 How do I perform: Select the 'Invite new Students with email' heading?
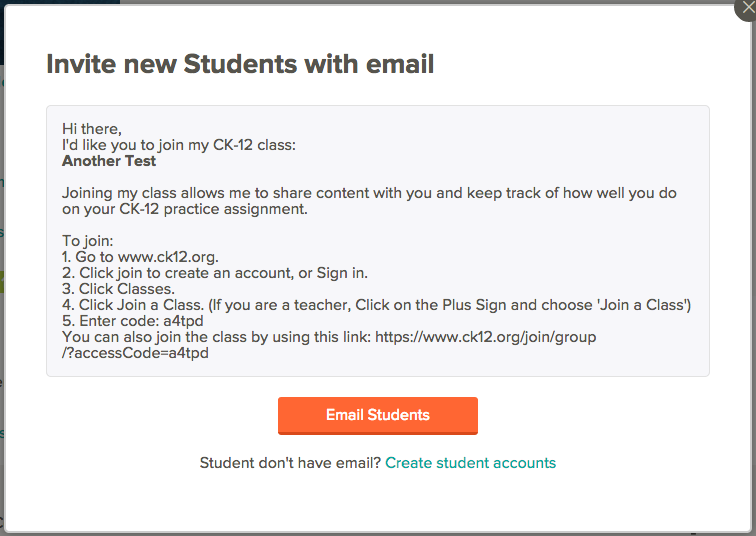[x=240, y=64]
